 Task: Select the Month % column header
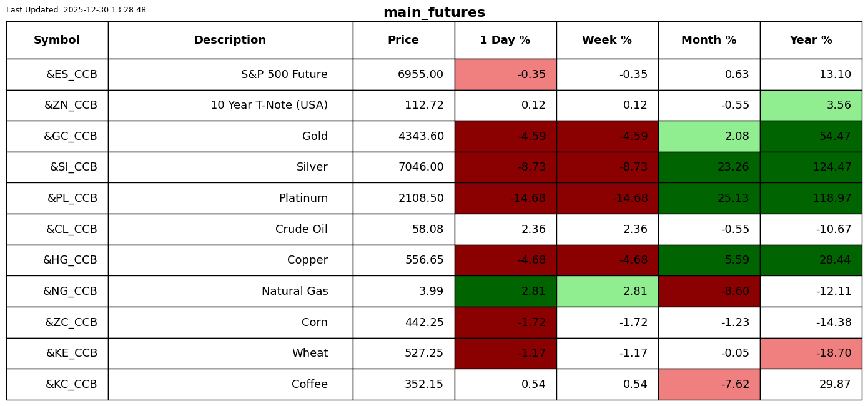coord(709,41)
